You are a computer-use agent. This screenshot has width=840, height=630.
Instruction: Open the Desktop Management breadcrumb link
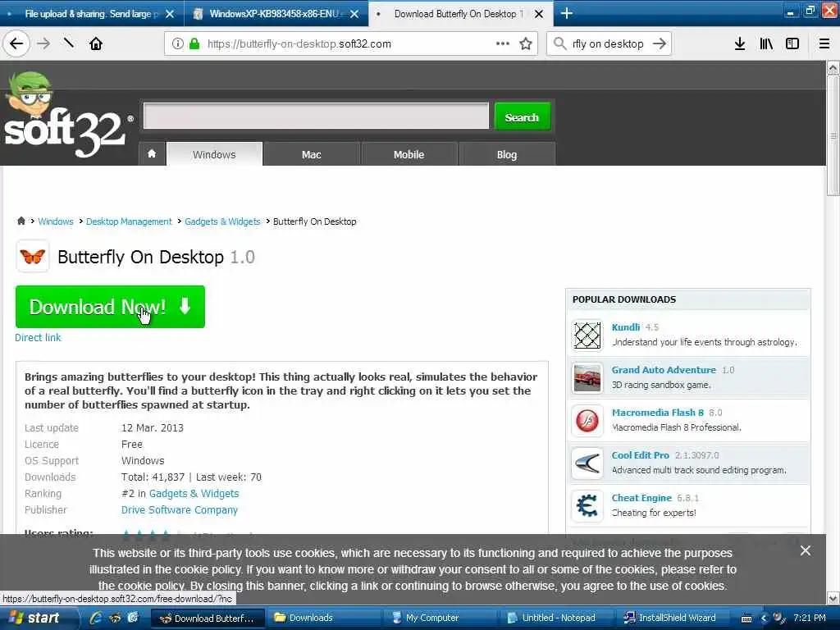129,221
